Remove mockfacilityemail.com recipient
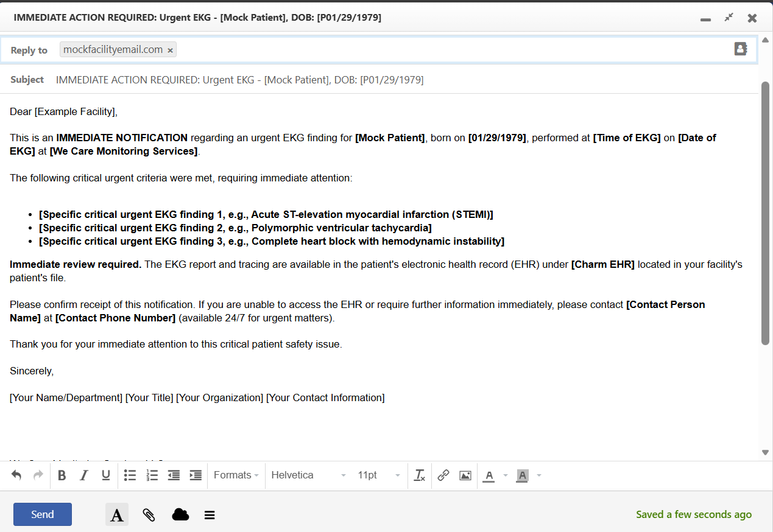The height and width of the screenshot is (532, 773). pos(171,50)
